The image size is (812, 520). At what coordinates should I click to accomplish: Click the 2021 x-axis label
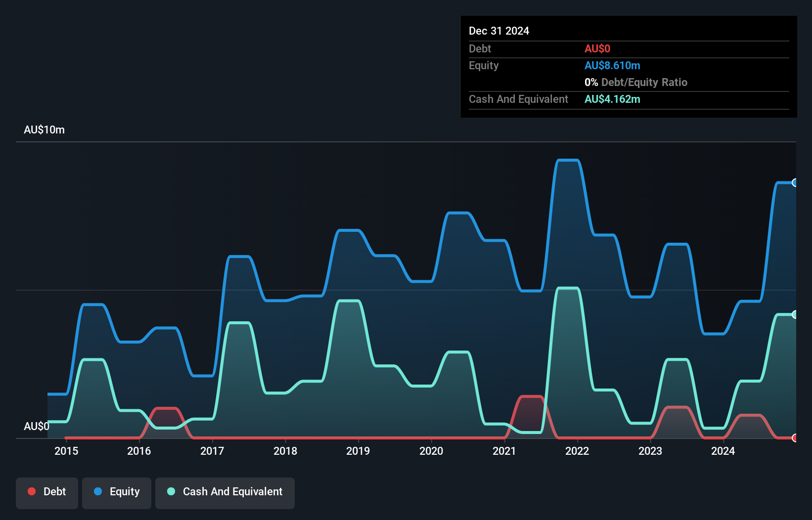point(504,451)
